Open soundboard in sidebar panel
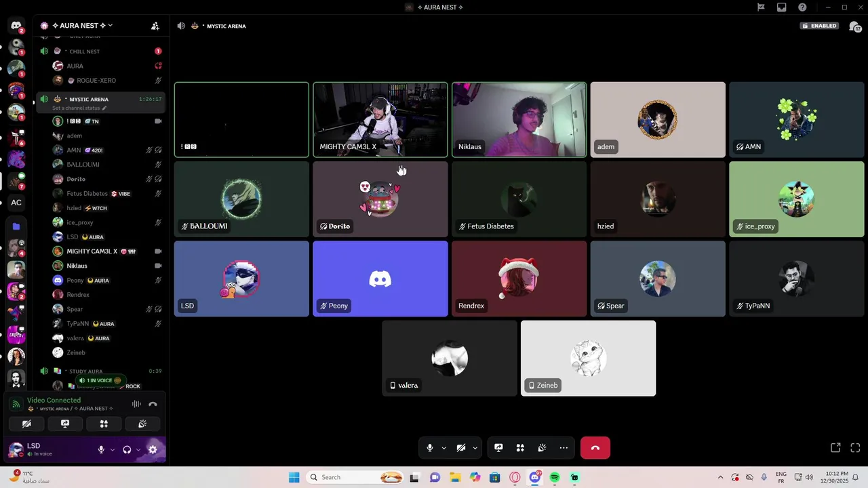Screen dimensions: 868x488 tap(142, 424)
